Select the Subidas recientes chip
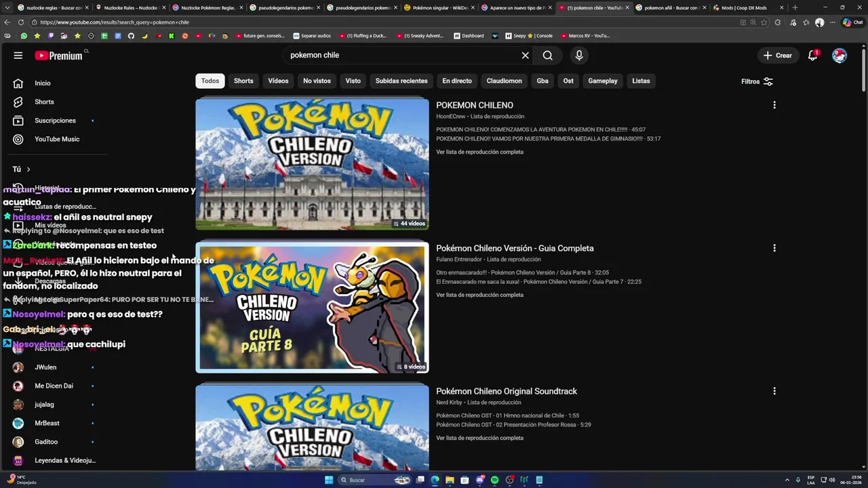Screen dimensions: 868x488 click(401, 81)
